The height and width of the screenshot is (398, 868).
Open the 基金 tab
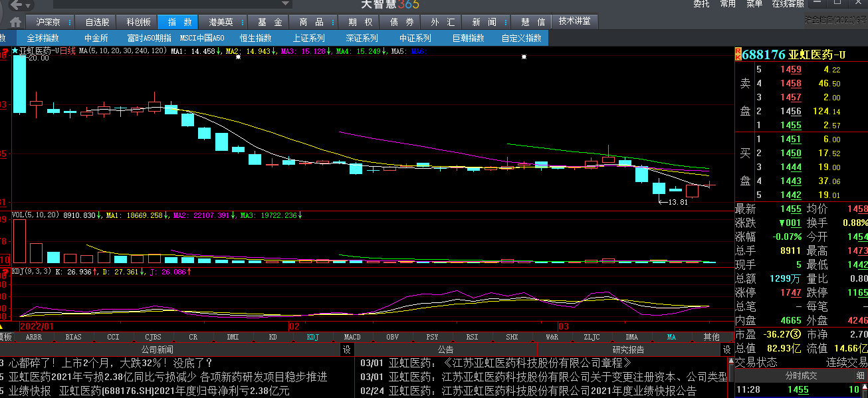point(269,22)
